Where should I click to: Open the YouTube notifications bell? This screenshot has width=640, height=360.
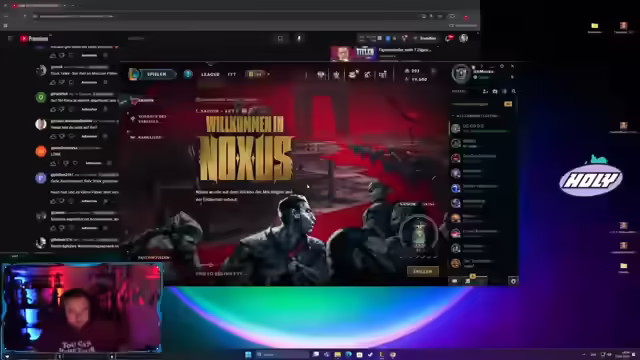point(449,38)
